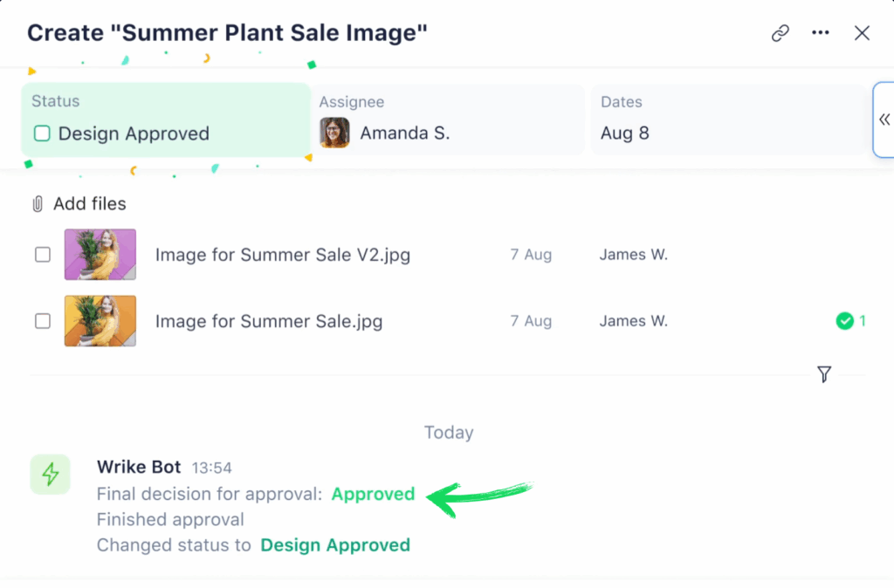Tick checkbox for Image for Summer Sale.jpg
The width and height of the screenshot is (894, 588).
point(43,321)
